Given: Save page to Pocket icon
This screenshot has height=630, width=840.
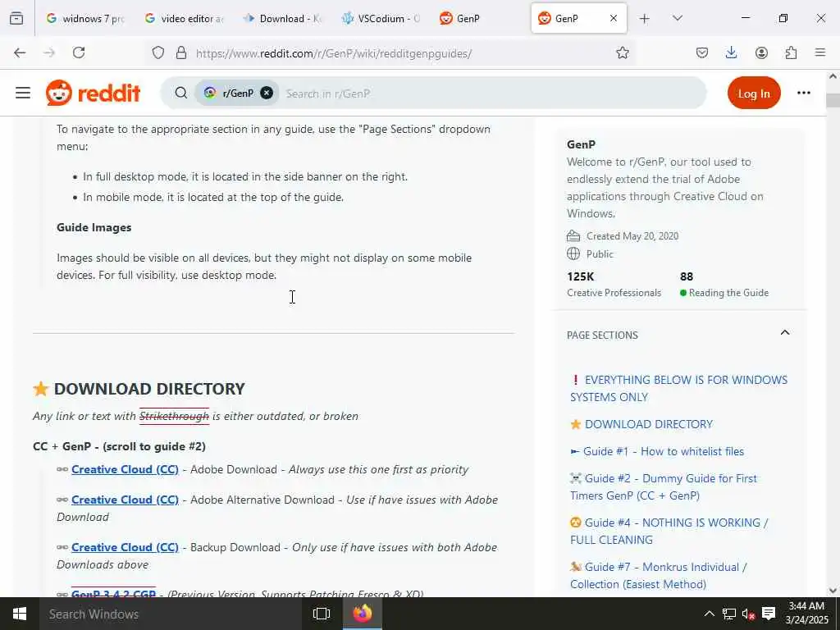Looking at the screenshot, I should [x=702, y=52].
